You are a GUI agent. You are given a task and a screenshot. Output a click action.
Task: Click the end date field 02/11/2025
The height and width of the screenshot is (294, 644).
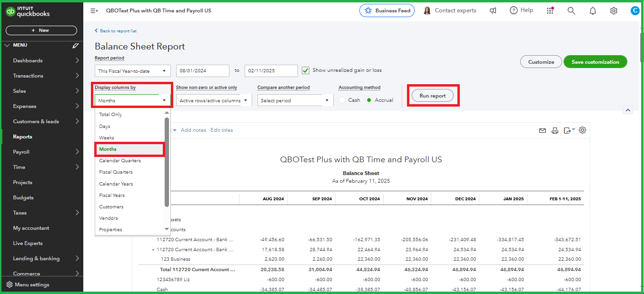[x=271, y=71]
